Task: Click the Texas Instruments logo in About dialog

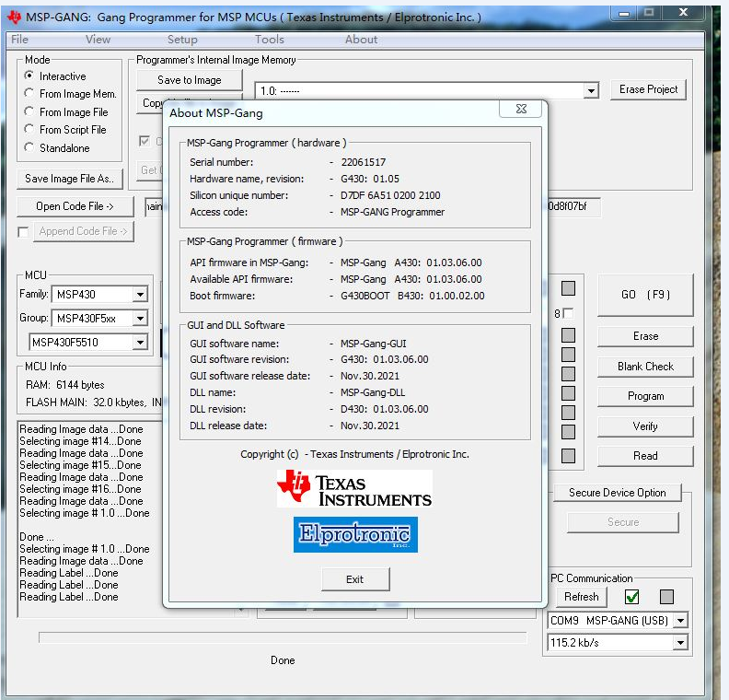Action: coord(354,488)
